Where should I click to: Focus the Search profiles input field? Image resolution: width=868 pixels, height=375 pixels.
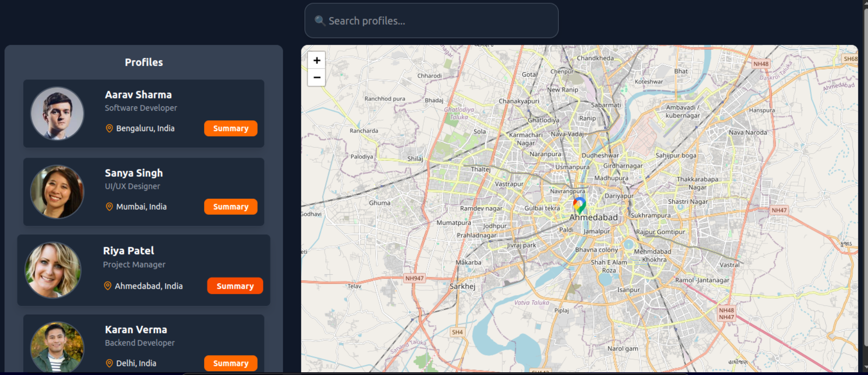[x=432, y=21]
